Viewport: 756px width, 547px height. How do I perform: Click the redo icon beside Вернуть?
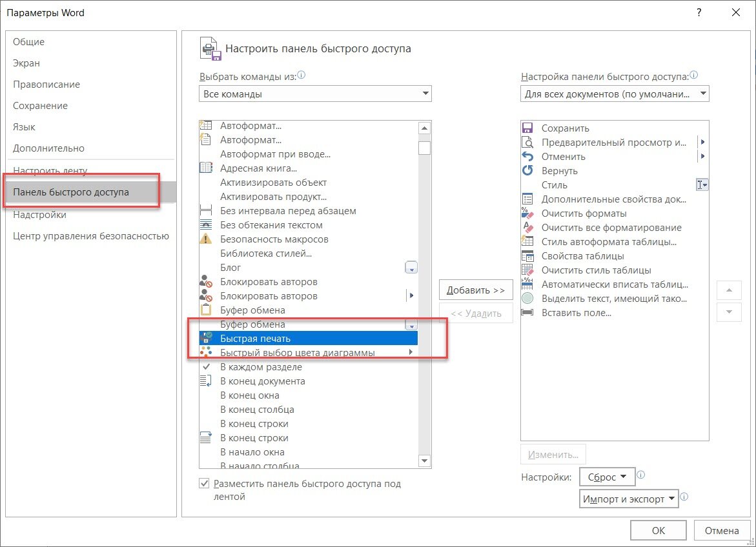tap(527, 170)
